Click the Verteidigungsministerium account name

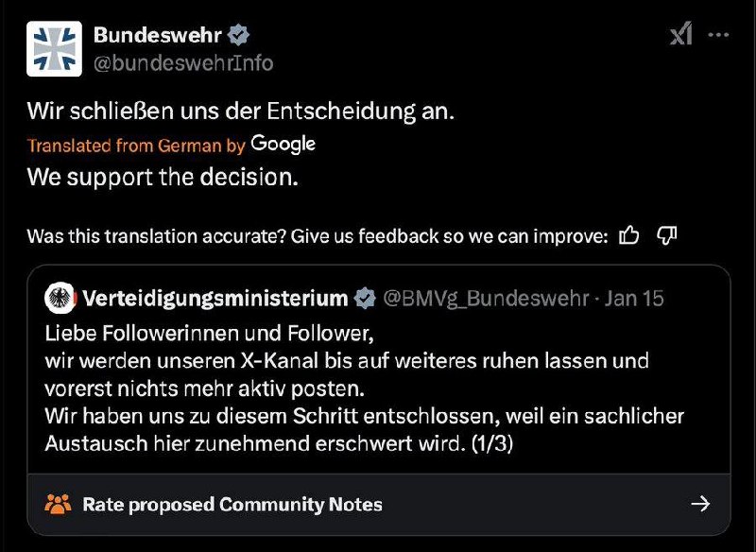point(215,299)
